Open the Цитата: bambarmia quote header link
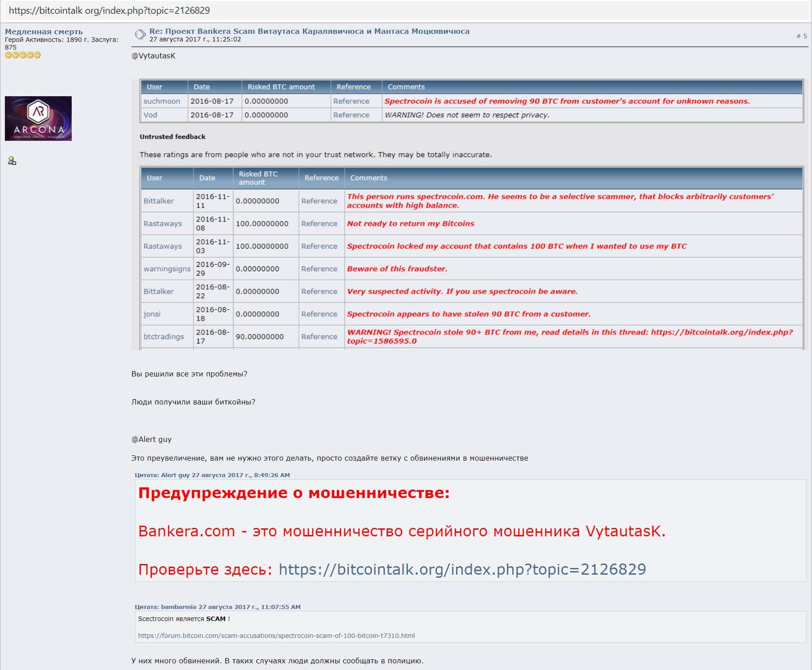Viewport: 812px width, 670px height. (x=218, y=607)
